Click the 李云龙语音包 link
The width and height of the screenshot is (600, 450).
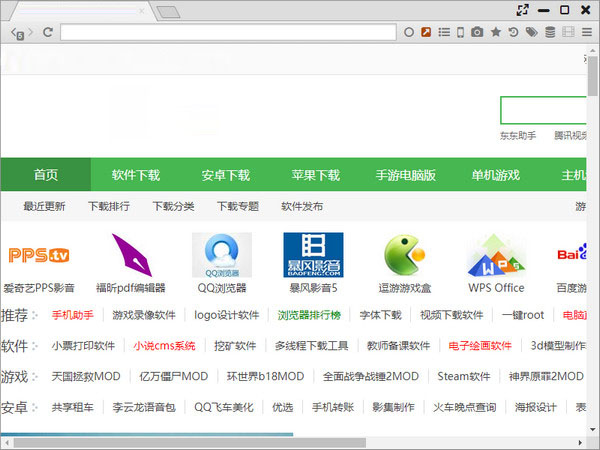tap(144, 407)
